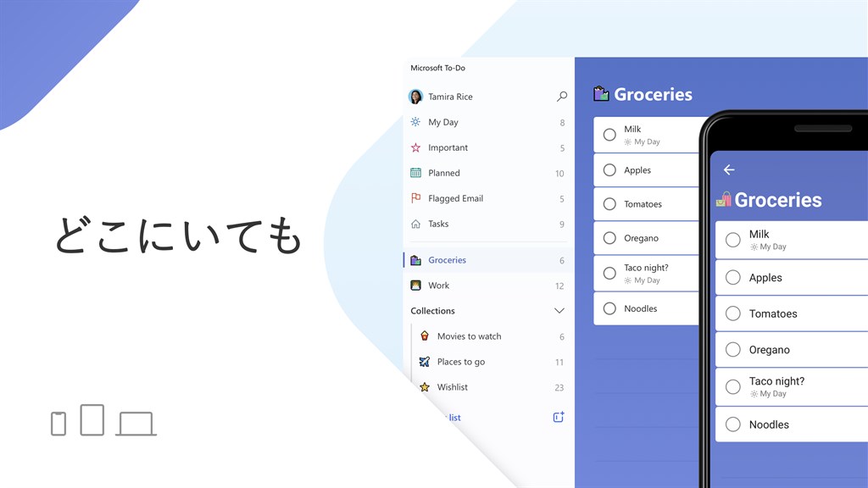
Task: Complete Oregano task in desktop list
Action: click(x=609, y=238)
